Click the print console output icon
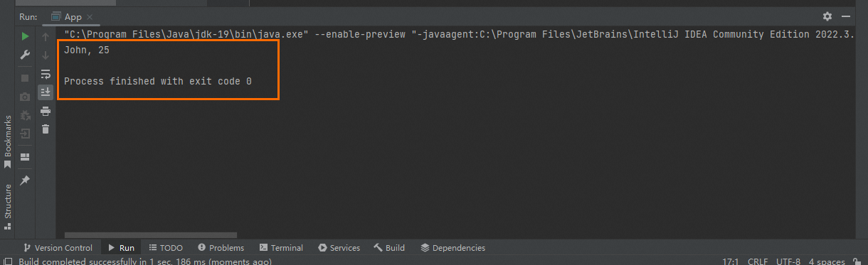868x265 pixels. 46,111
